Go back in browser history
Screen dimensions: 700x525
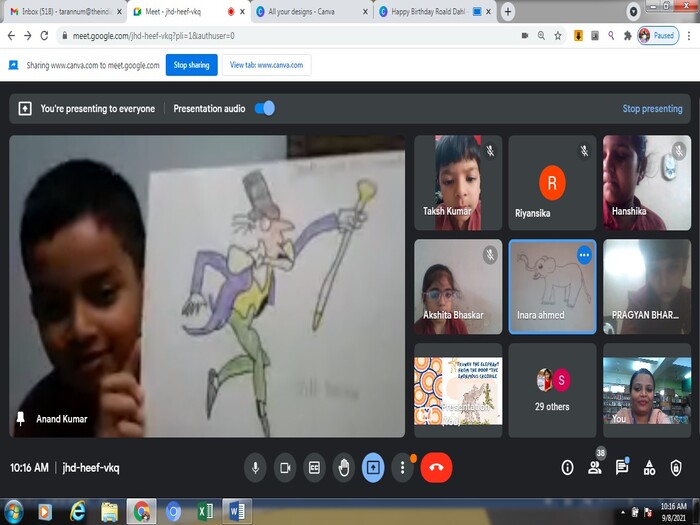12,36
